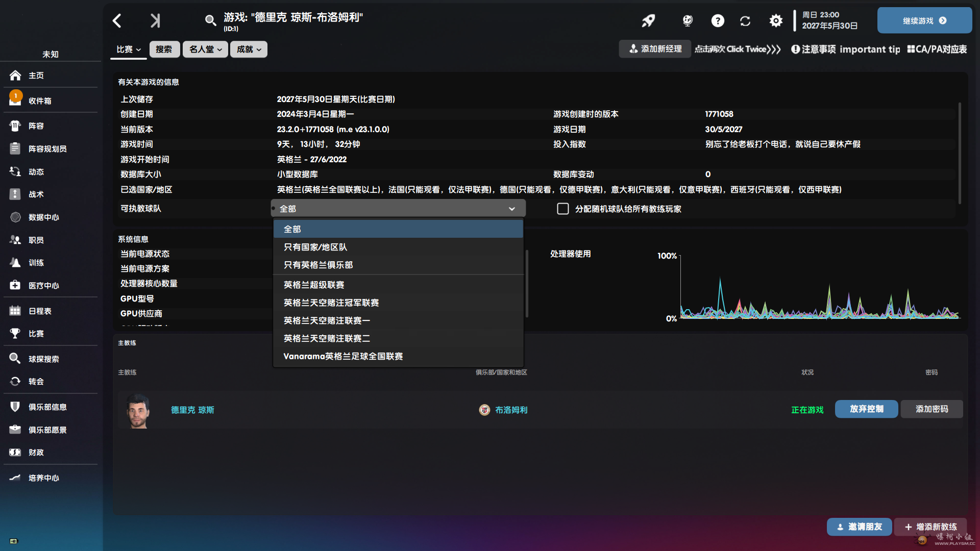Click the search magnifier icon in header
Screen dimensions: 980x551
210,20
